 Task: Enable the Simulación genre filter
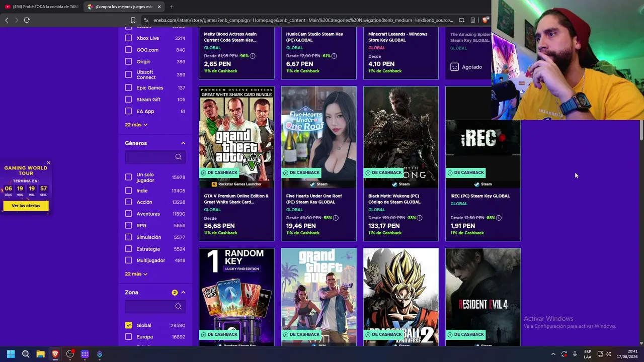click(128, 237)
